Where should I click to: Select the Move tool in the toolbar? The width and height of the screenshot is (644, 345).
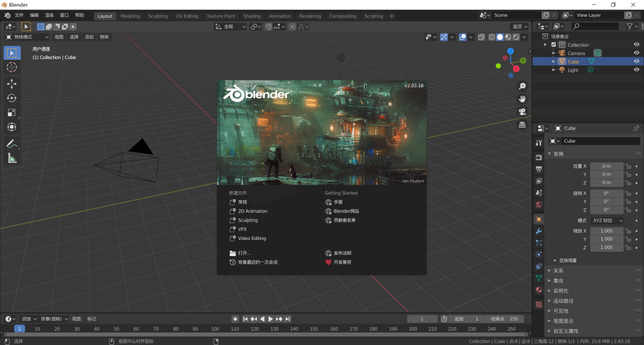point(12,82)
